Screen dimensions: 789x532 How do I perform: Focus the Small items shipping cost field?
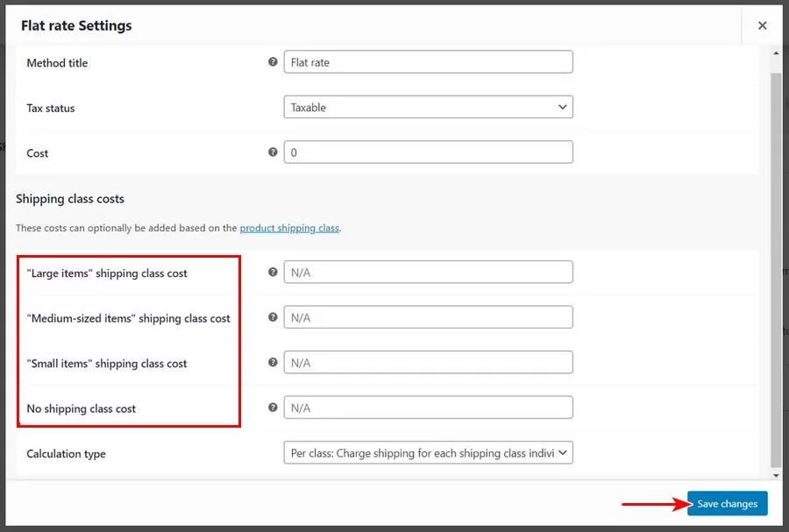tap(428, 363)
